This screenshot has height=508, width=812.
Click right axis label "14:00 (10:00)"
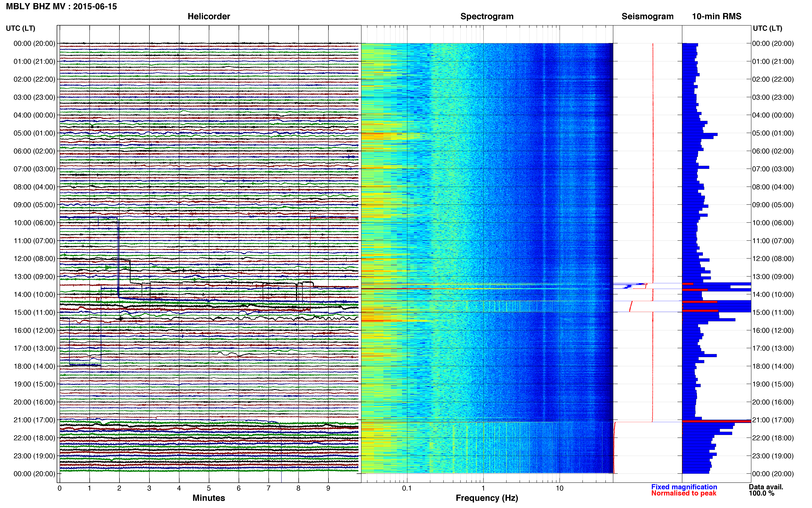(773, 295)
